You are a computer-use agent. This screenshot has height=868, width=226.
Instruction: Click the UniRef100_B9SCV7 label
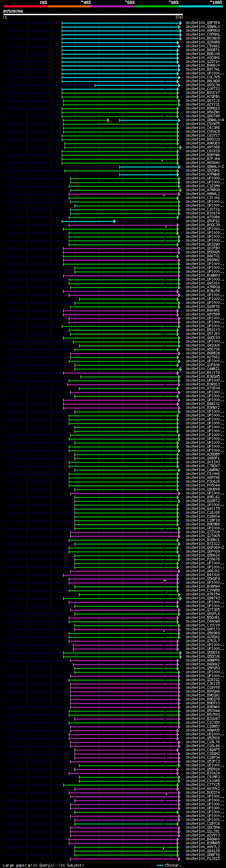pyautogui.click(x=203, y=93)
